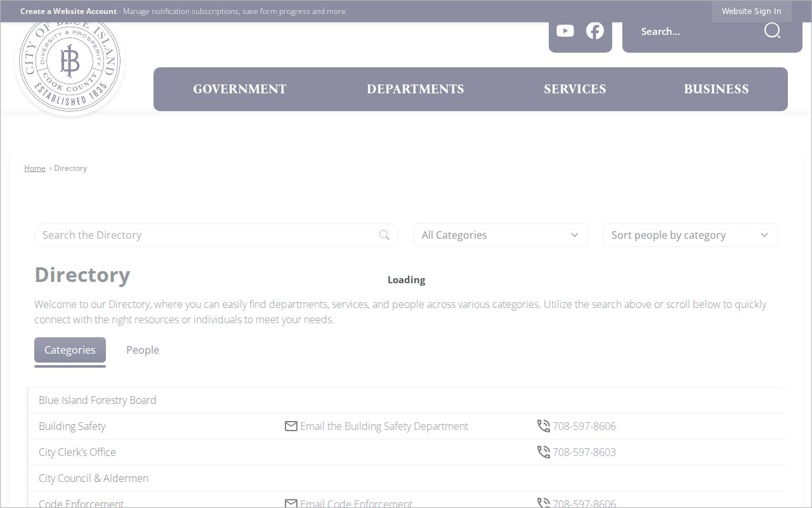
Task: Click the phone icon for Building Safety
Action: click(544, 426)
